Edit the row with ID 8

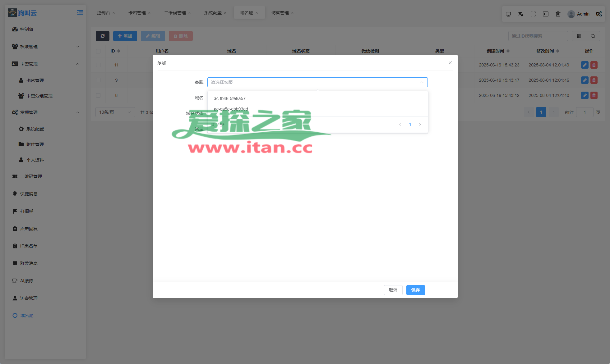585,95
